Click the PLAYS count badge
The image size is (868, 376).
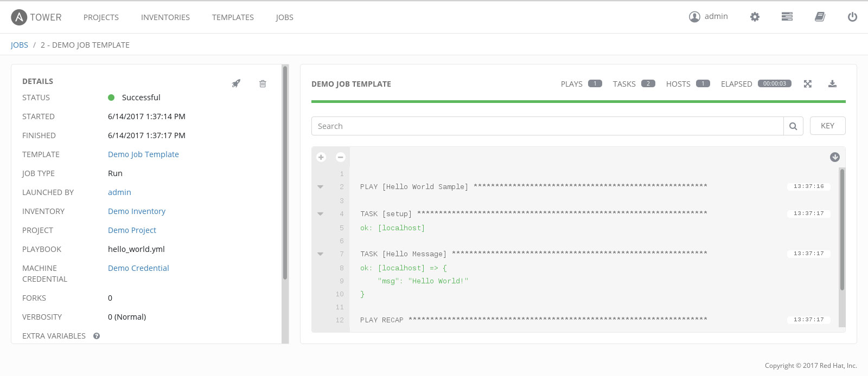595,83
